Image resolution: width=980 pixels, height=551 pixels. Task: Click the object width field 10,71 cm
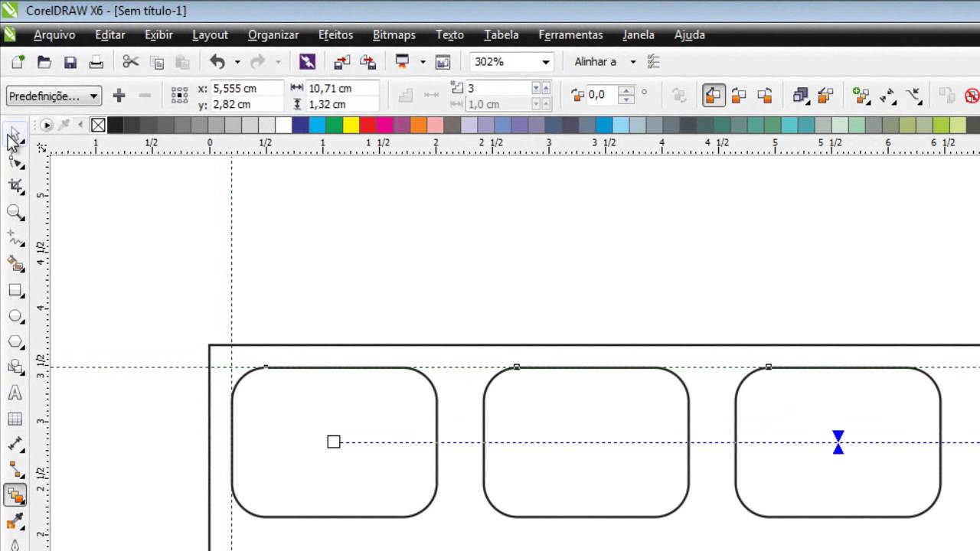pyautogui.click(x=342, y=89)
